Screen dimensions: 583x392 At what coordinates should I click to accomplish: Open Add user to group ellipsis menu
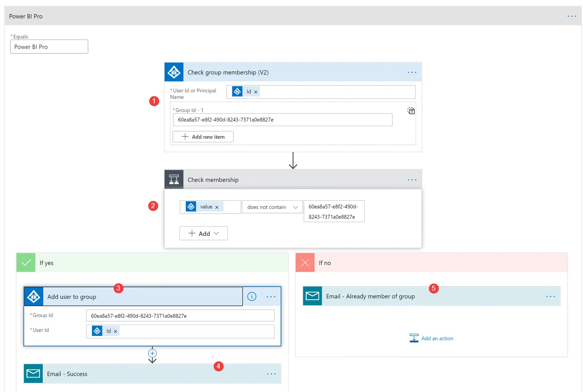(271, 297)
